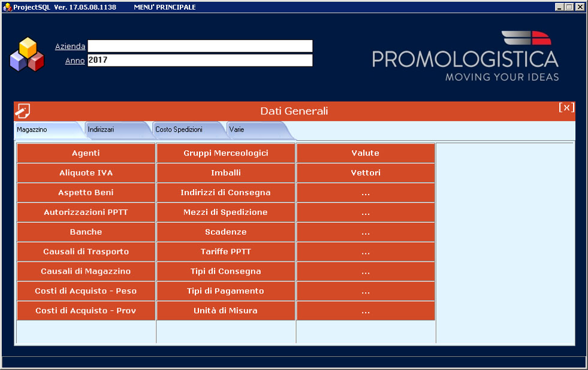
Task: Focus the Azienda input field
Action: click(x=200, y=46)
